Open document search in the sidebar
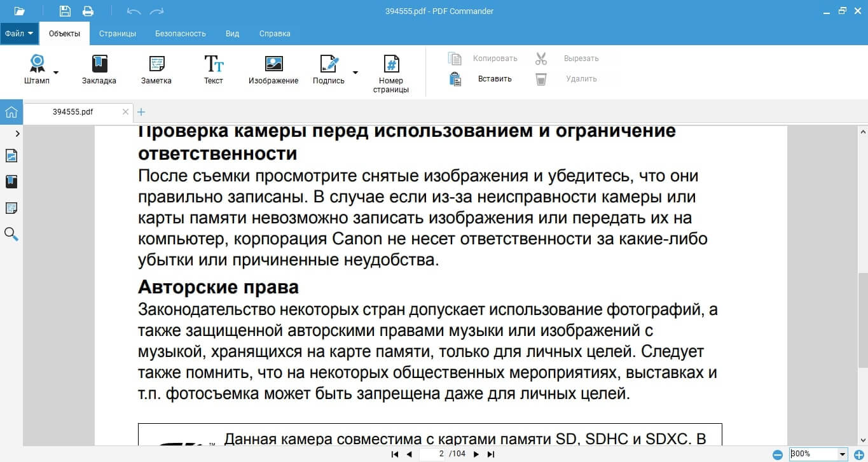Screen dimensions: 868x462 (x=11, y=234)
